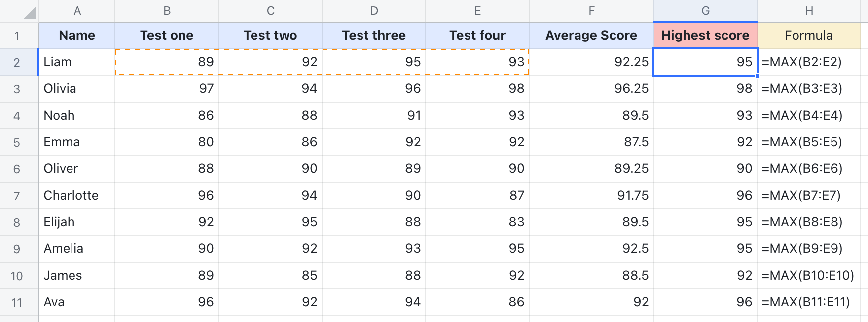
Task: Select row number 5
Action: tap(19, 142)
